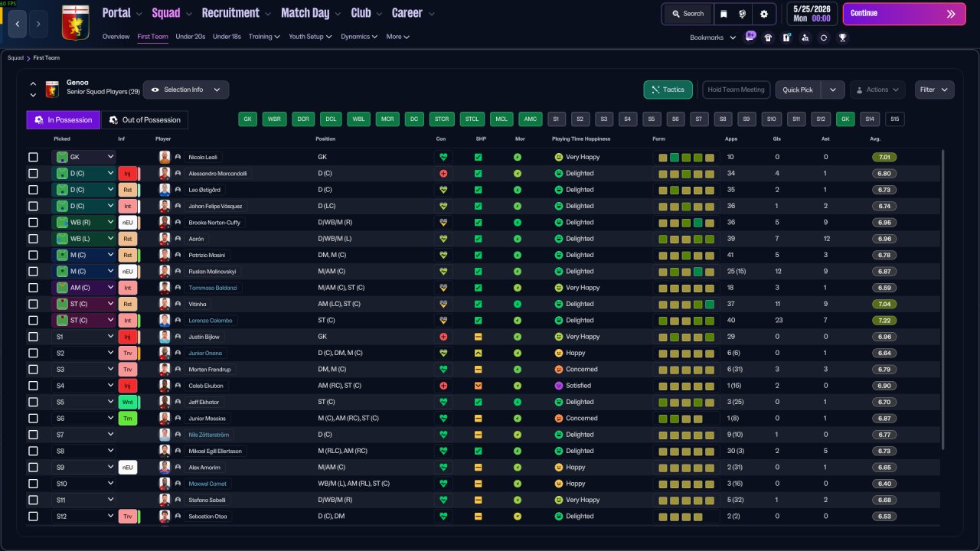980x551 pixels.
Task: Click Lorenzo Colombo's 7.22 average rating pill
Action: 884,321
